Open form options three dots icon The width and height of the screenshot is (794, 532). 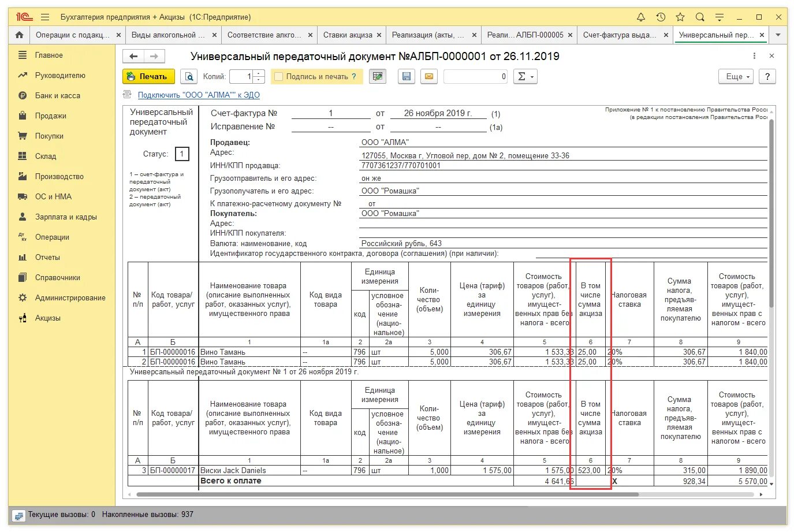[x=754, y=56]
